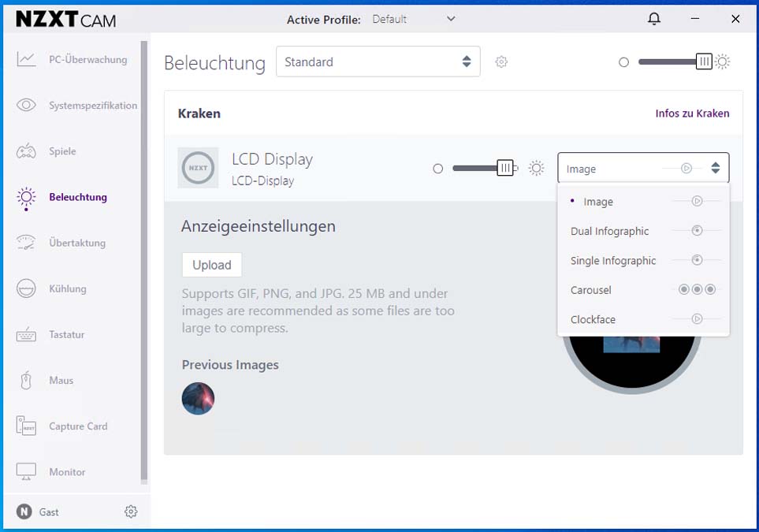759x532 pixels.
Task: Open Übertaktung via the gauge icon
Action: pos(26,243)
